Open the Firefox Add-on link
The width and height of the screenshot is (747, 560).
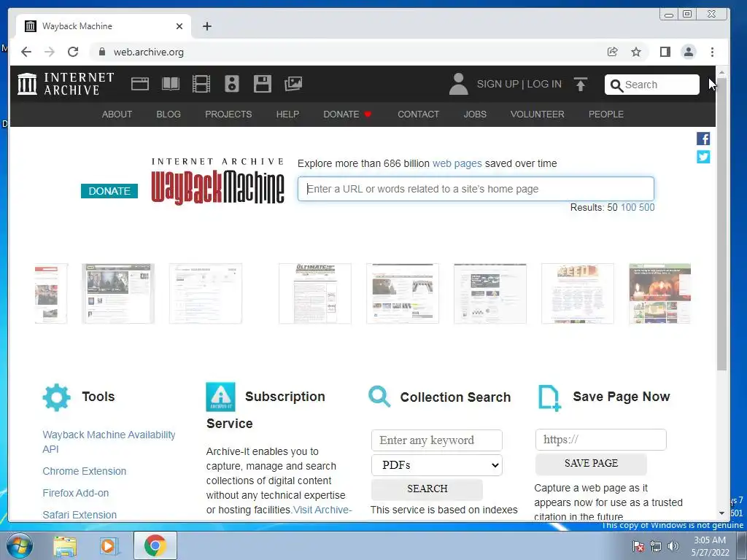point(76,493)
